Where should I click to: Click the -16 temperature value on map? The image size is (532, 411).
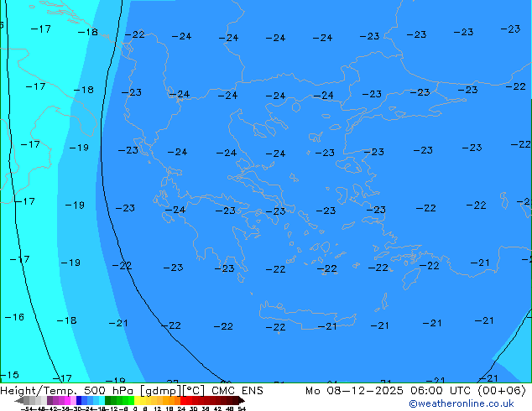coord(14,317)
